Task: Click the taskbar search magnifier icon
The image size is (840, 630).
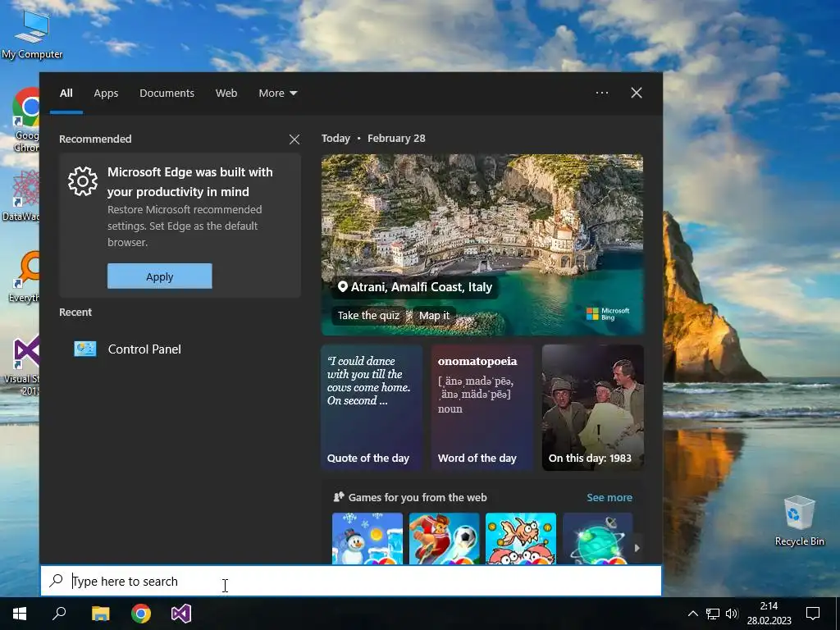Action: coord(59,614)
